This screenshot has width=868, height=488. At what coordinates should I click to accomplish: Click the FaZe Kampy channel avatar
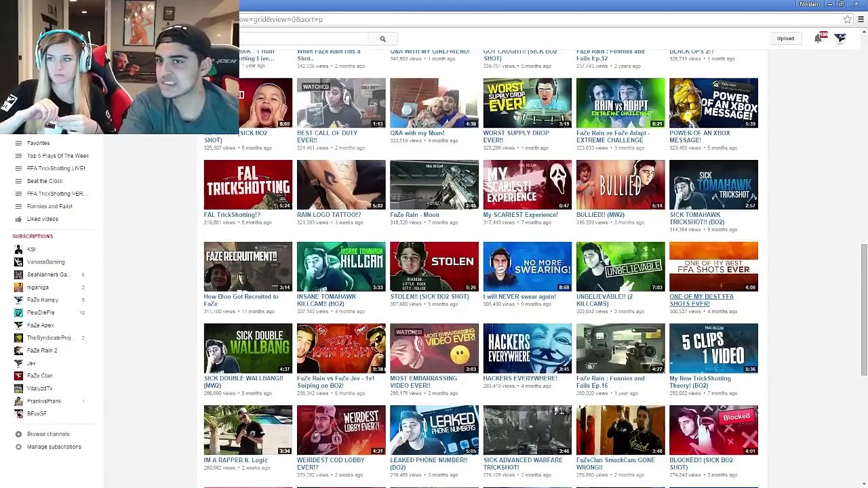coord(19,300)
